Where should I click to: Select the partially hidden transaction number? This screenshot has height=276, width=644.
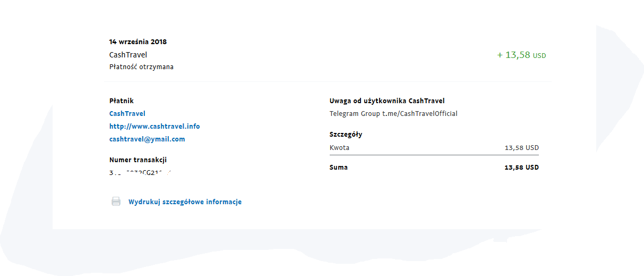(142, 173)
